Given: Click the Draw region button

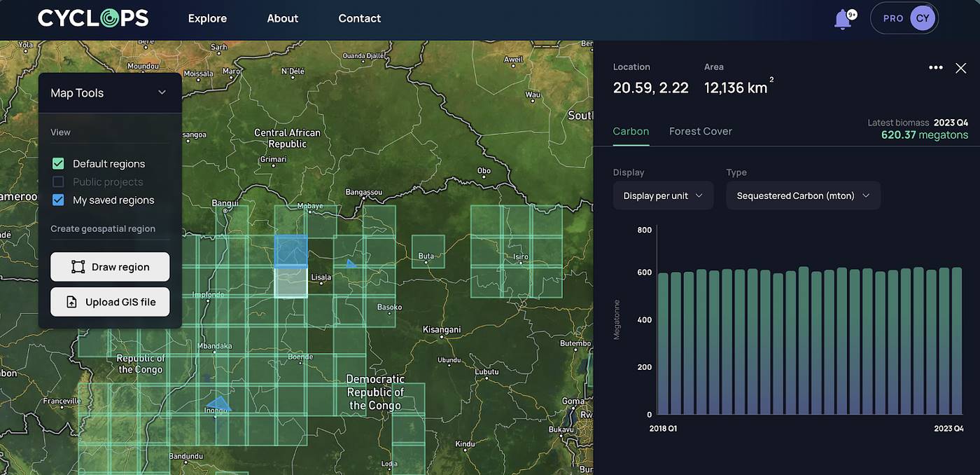Looking at the screenshot, I should 110,267.
